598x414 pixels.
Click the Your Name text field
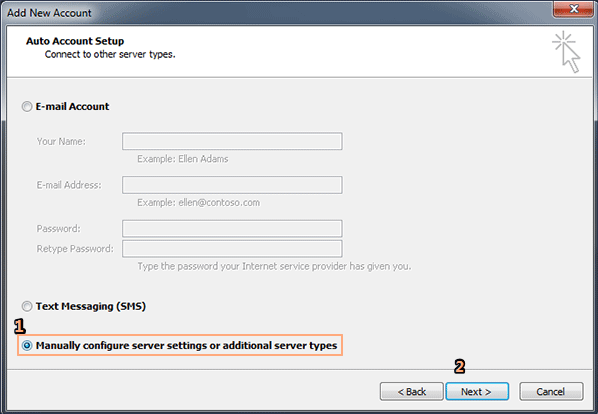(232, 141)
